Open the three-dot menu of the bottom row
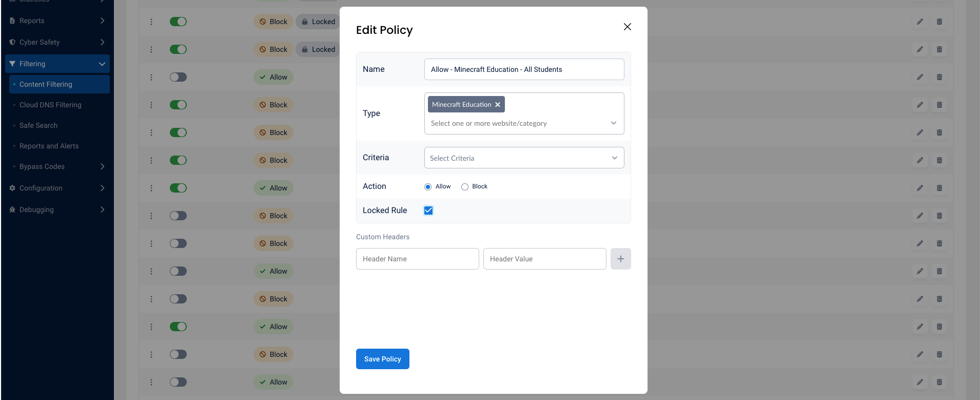980x400 pixels. tap(151, 382)
